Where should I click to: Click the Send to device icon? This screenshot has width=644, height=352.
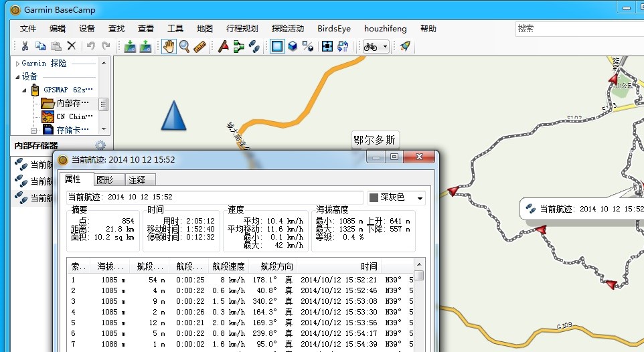pos(130,46)
